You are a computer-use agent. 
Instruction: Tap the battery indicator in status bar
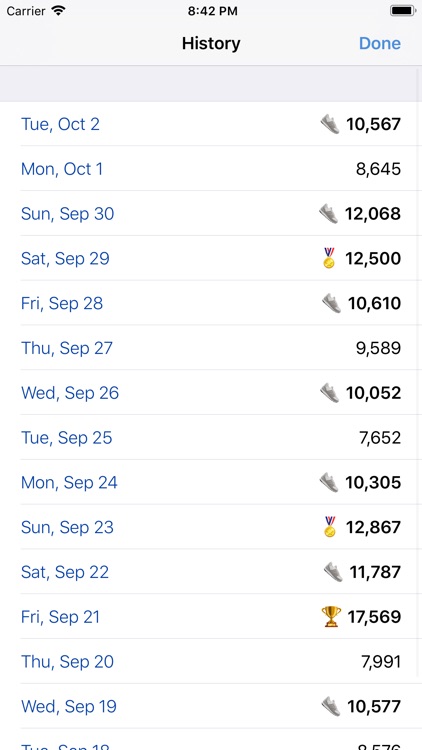(403, 11)
